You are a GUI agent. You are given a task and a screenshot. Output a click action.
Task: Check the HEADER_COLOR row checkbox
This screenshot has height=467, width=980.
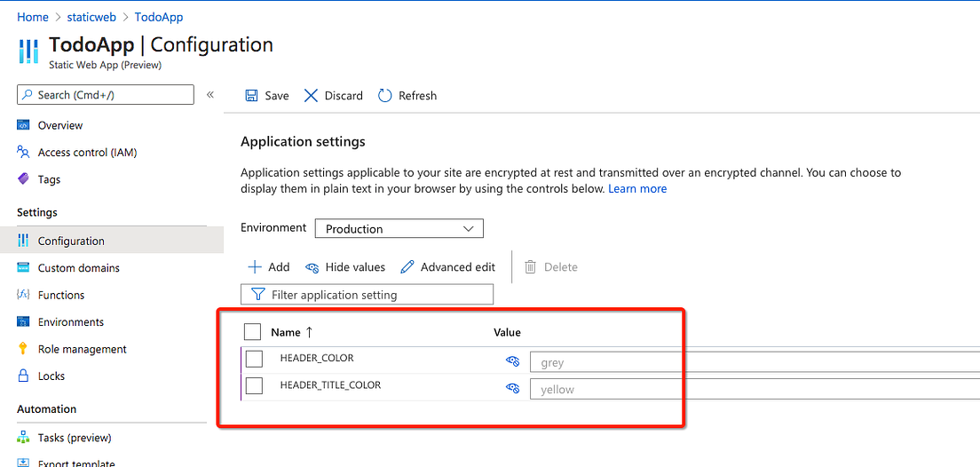click(x=254, y=359)
